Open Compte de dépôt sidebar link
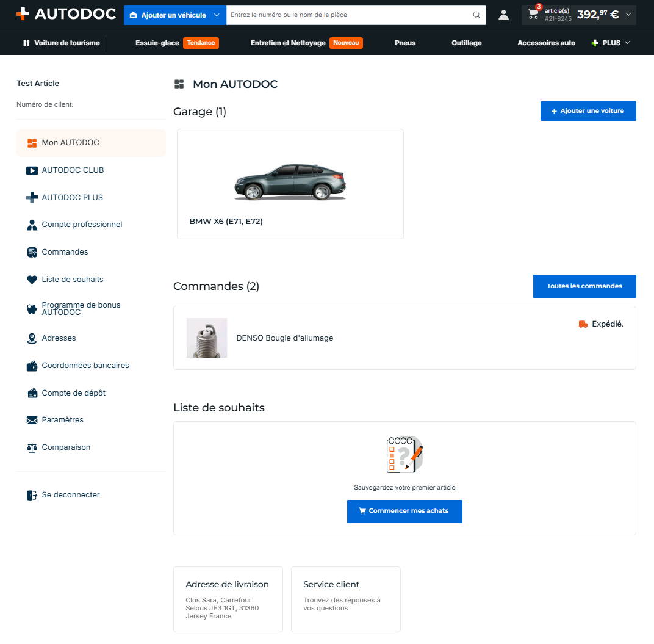 coord(73,393)
